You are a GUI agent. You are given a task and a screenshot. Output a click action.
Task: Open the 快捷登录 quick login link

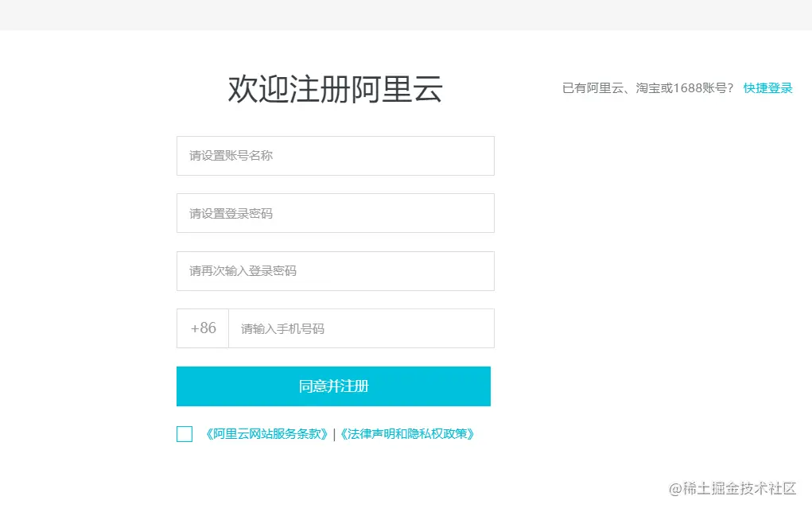click(767, 88)
